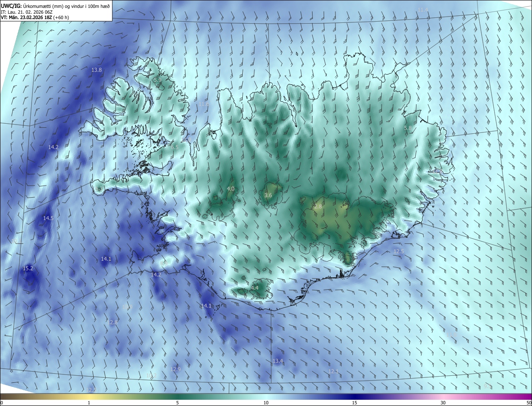This screenshot has height=406, width=532.
Task: Click the 30 tick on the color scale
Action: [x=443, y=403]
